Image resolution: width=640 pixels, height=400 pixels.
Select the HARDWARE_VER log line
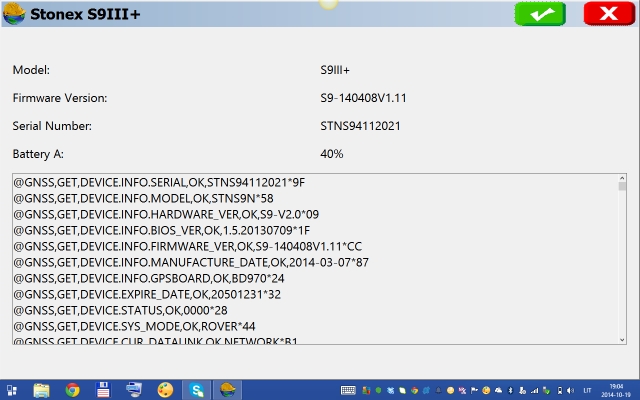click(166, 214)
